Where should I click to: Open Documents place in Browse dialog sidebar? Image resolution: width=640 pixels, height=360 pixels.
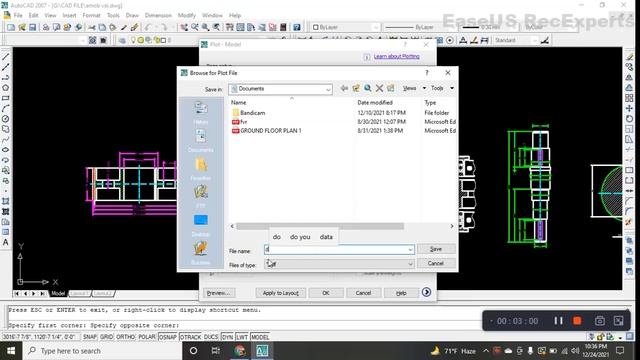pyautogui.click(x=200, y=140)
